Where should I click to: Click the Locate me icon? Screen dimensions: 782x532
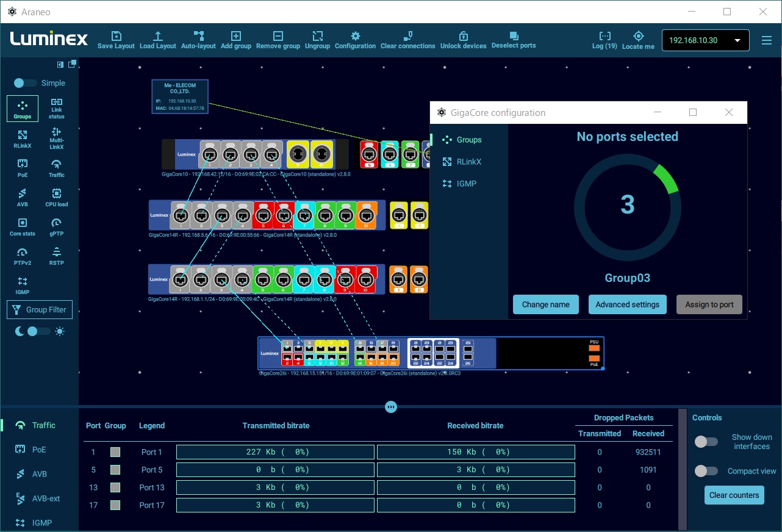point(638,40)
